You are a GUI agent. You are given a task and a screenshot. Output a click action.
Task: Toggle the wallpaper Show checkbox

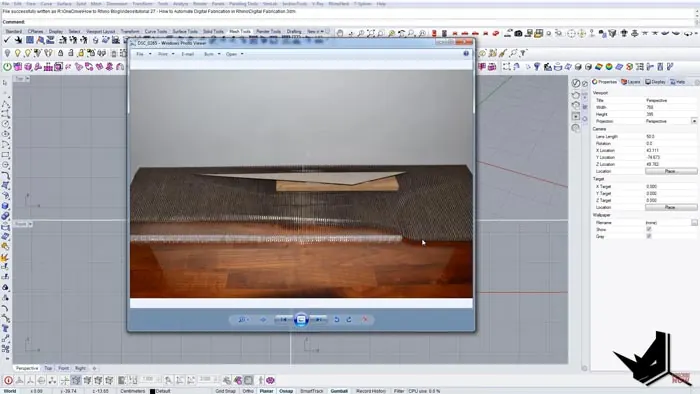click(x=649, y=229)
